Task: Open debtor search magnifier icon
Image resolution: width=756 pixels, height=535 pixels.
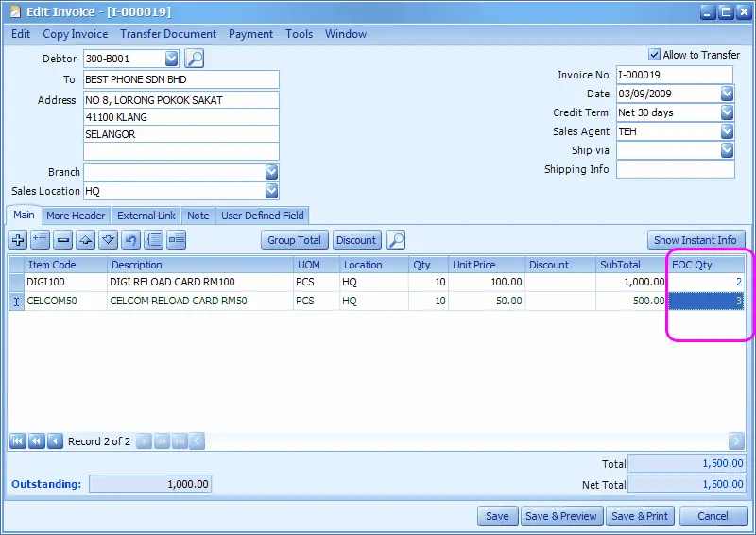Action: pos(195,59)
